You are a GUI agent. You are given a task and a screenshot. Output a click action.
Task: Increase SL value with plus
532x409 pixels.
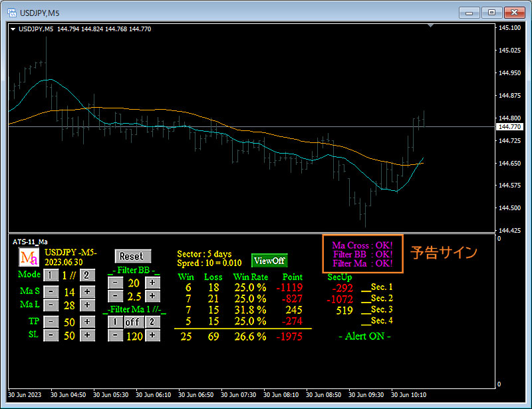pos(87,335)
